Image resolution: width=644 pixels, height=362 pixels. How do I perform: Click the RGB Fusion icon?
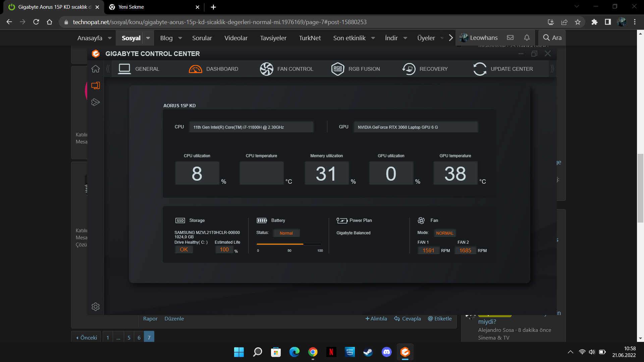pyautogui.click(x=338, y=69)
